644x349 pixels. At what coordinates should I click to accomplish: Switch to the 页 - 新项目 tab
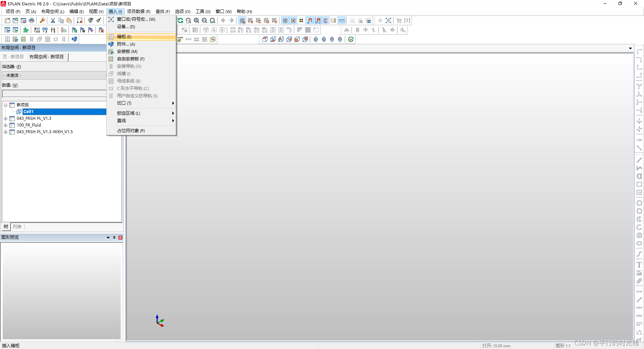point(13,57)
